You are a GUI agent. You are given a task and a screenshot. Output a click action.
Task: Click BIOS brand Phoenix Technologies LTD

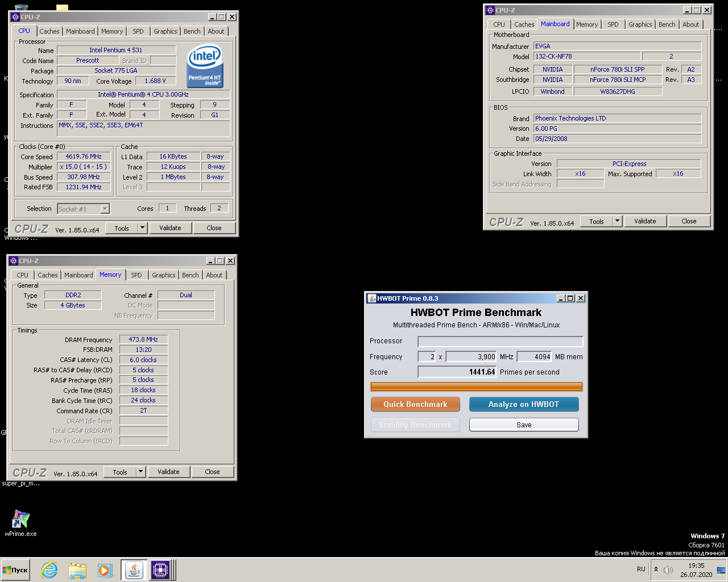pos(618,118)
